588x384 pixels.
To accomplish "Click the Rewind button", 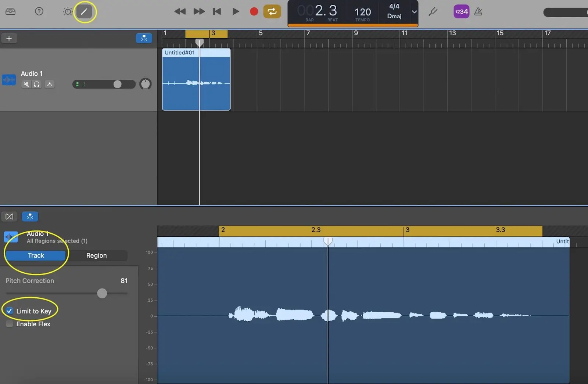I will point(180,12).
